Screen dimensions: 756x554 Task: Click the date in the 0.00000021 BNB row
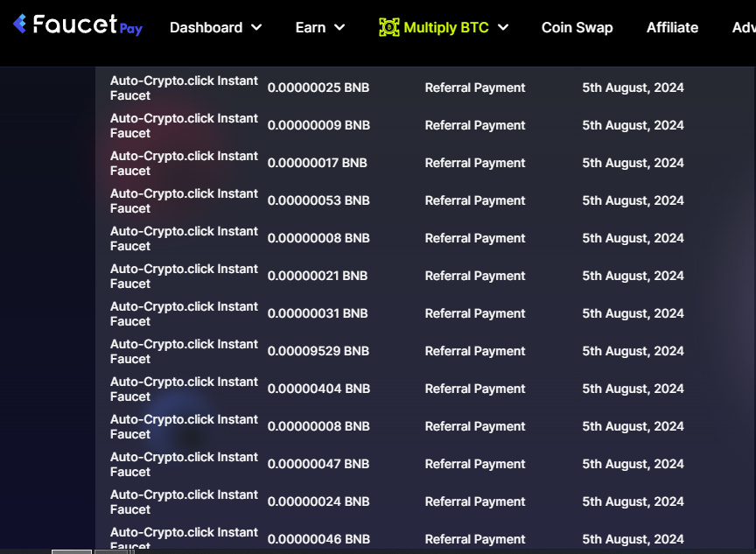tap(633, 276)
